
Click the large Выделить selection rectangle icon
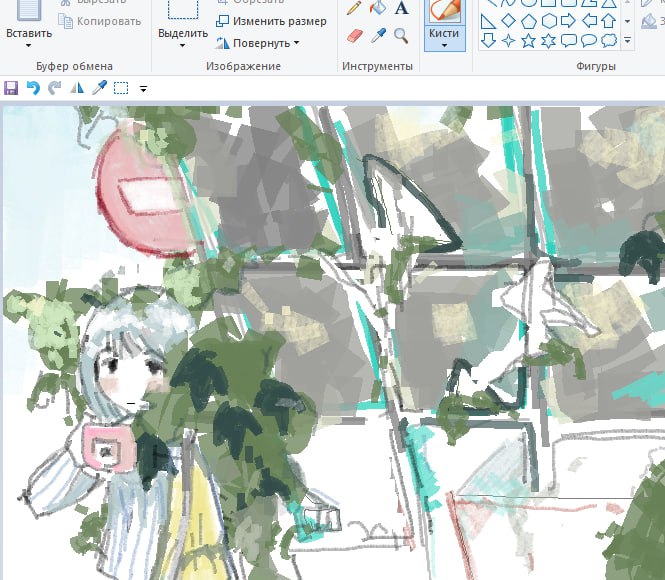tap(183, 9)
